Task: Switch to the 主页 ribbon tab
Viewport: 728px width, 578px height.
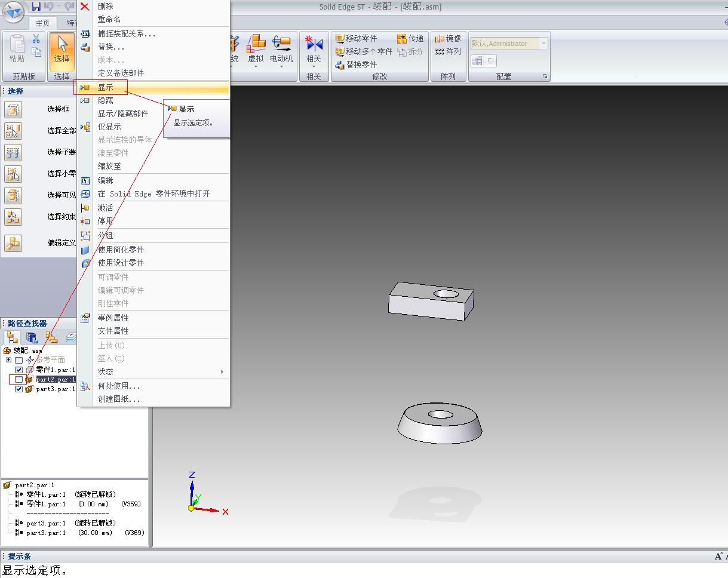Action: pyautogui.click(x=42, y=23)
